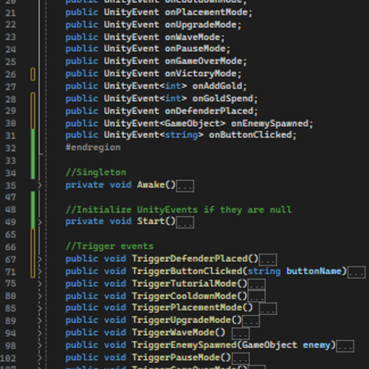Expand the TriggerEnemySpawned method chevron
Screen dimensions: 369x369
click(x=40, y=345)
